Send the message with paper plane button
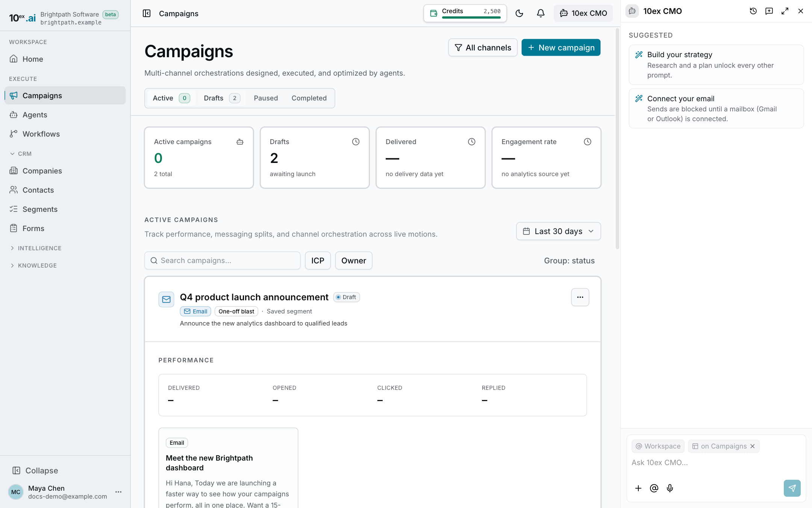Viewport: 812px width, 508px height. [x=792, y=488]
